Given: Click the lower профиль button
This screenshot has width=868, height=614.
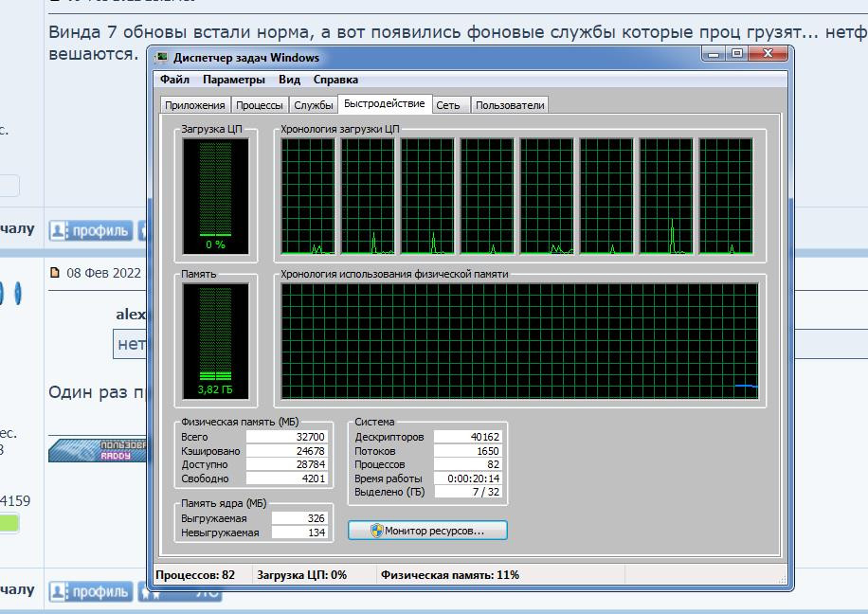Looking at the screenshot, I should [91, 591].
